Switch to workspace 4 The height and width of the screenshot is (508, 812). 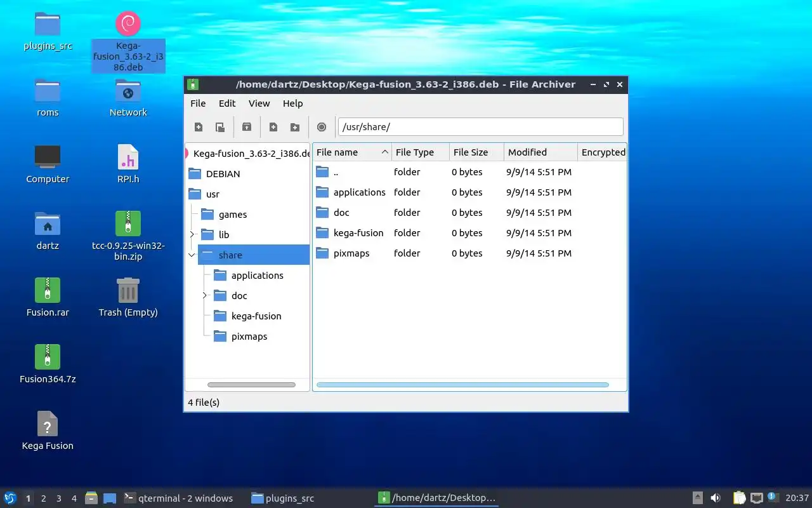[x=74, y=498]
